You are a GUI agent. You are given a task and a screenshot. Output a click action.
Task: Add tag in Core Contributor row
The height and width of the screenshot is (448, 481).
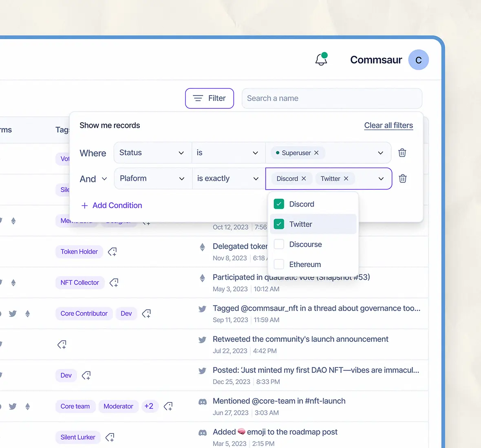click(147, 314)
